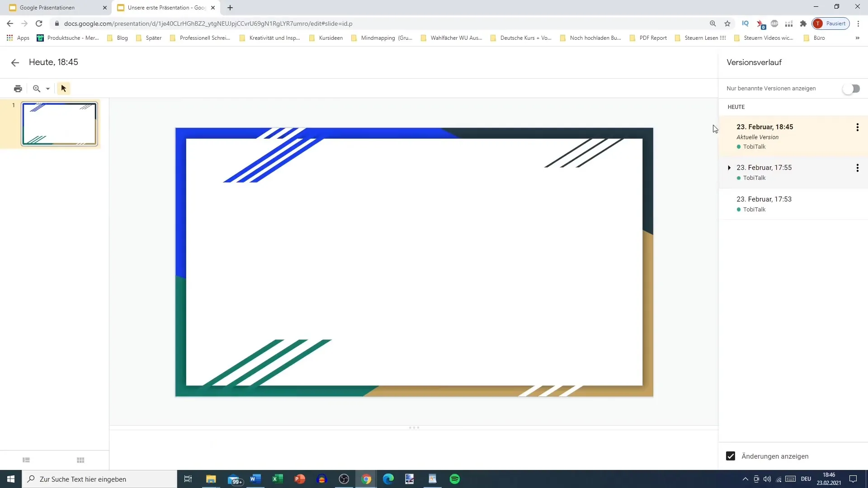This screenshot has height=488, width=868.
Task: Open the Pausiert profile button
Action: [831, 23]
